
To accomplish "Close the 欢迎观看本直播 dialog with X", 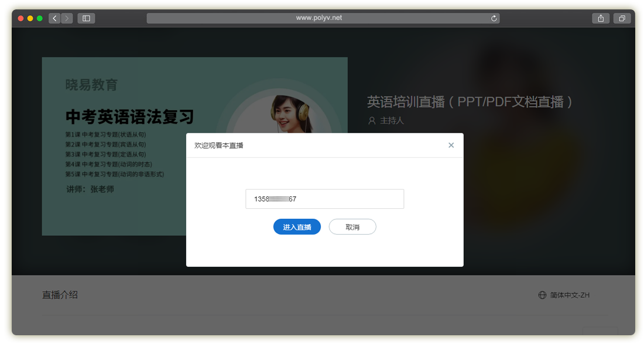I will 451,145.
